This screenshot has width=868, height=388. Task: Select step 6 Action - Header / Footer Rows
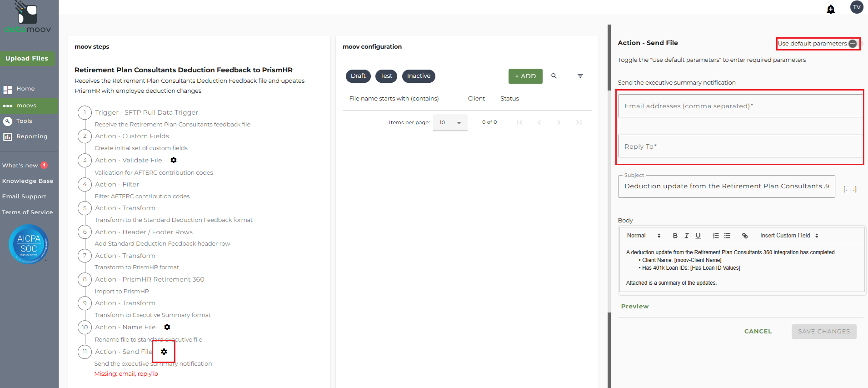pyautogui.click(x=144, y=232)
